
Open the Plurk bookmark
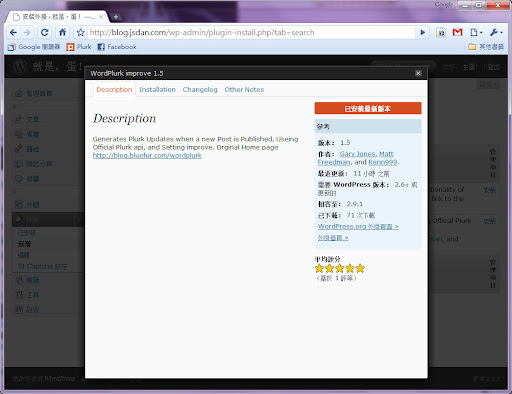point(79,47)
